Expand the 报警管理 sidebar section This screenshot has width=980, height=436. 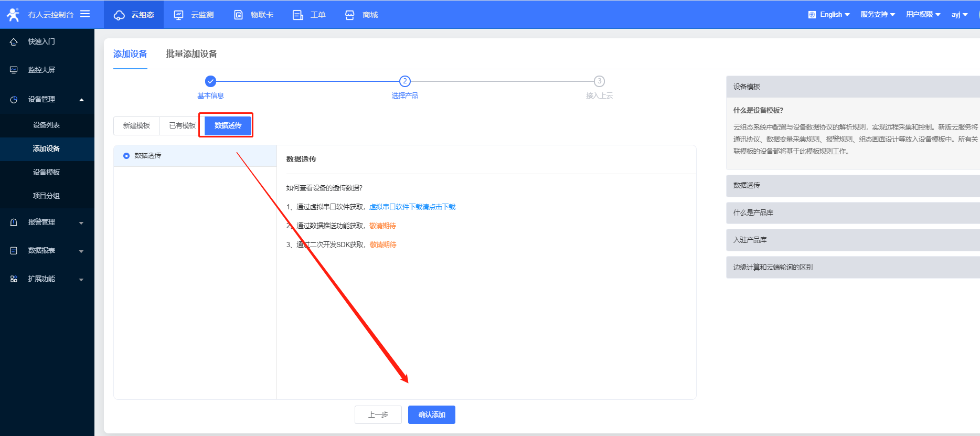click(81, 222)
